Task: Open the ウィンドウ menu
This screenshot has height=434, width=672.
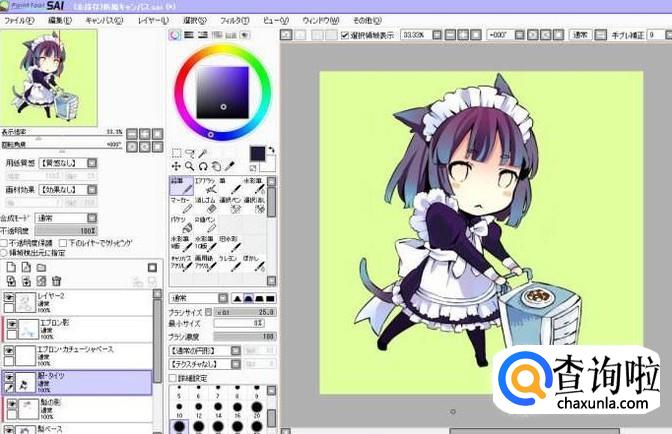Action: [321, 21]
